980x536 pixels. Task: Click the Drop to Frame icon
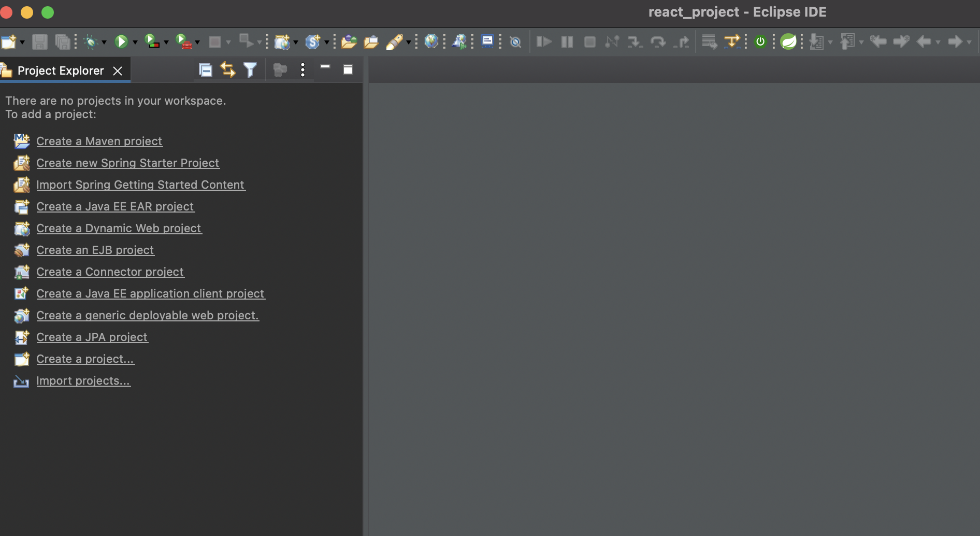coord(709,41)
